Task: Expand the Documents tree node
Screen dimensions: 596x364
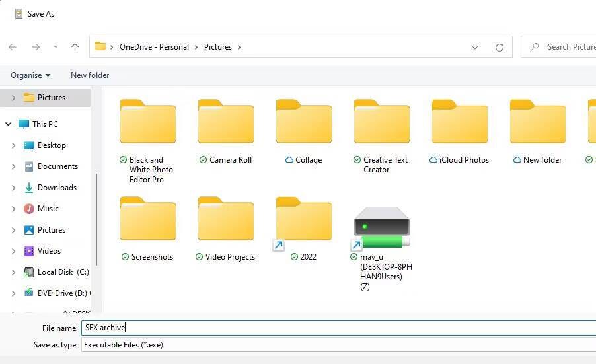Action: pyautogui.click(x=14, y=166)
